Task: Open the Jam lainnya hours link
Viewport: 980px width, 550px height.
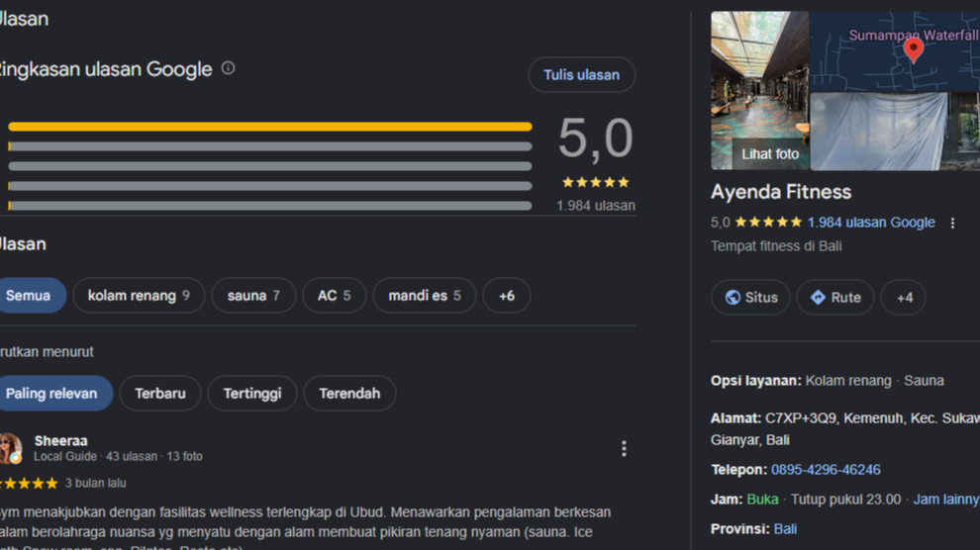Action: (946, 500)
